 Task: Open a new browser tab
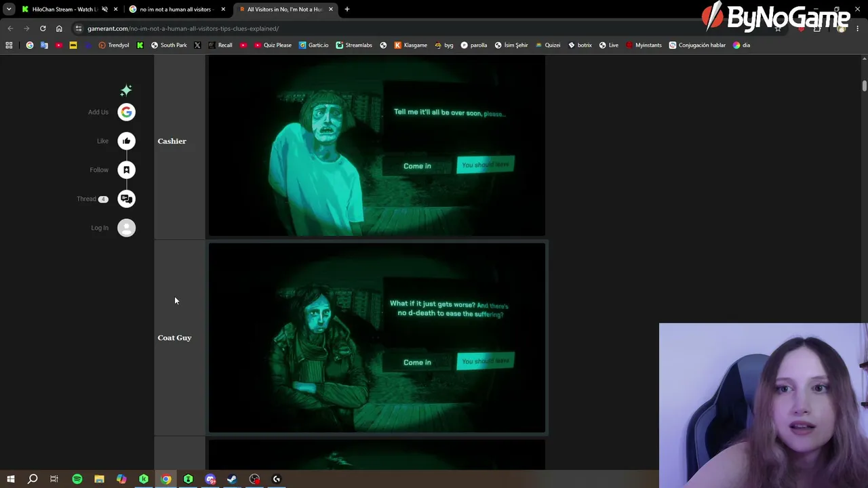pyautogui.click(x=347, y=9)
